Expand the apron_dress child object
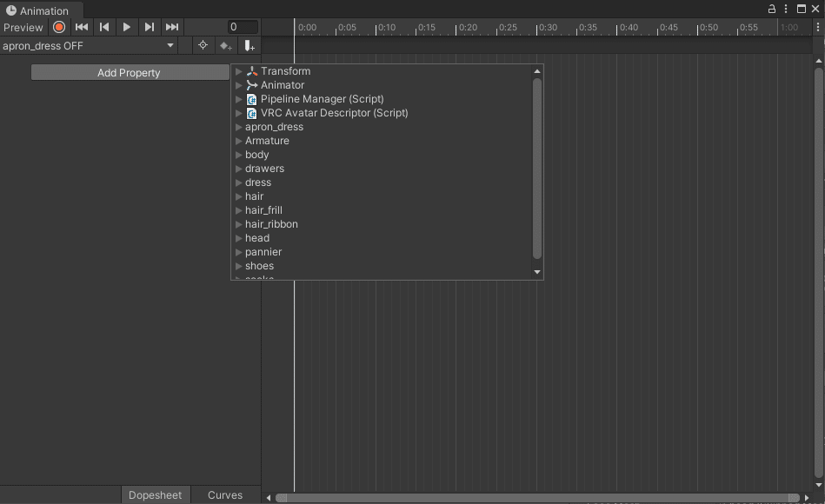The width and height of the screenshot is (825, 504). pos(238,127)
